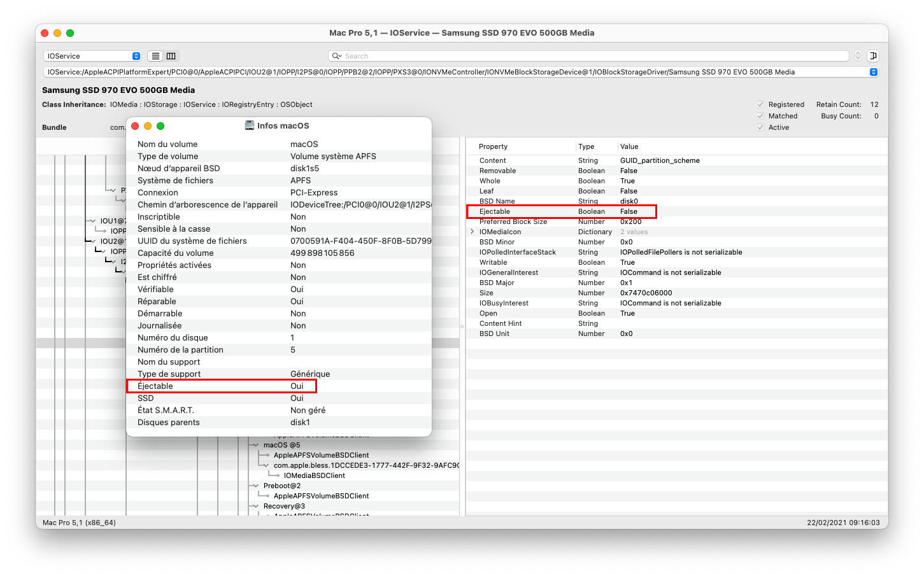Collapse the Recovery@3 tree node

point(256,506)
